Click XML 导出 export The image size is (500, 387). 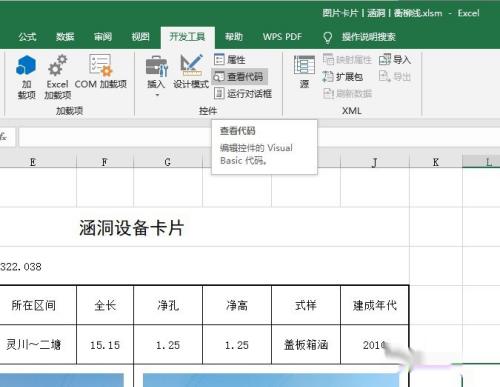pyautogui.click(x=395, y=77)
